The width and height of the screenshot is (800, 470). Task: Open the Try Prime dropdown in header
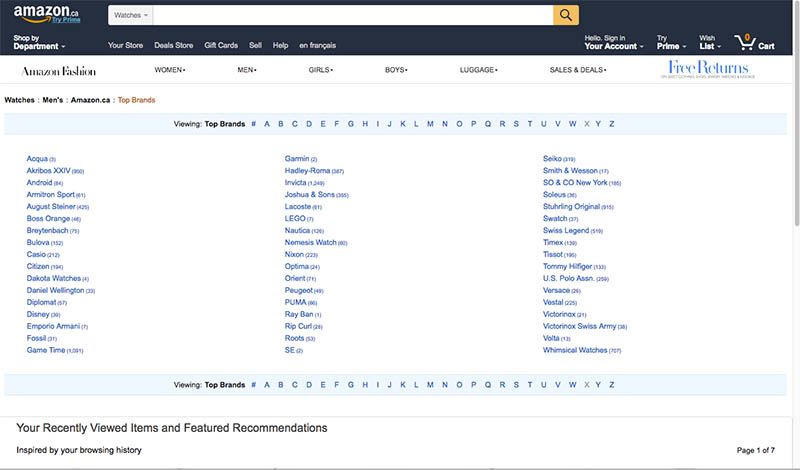click(x=671, y=42)
